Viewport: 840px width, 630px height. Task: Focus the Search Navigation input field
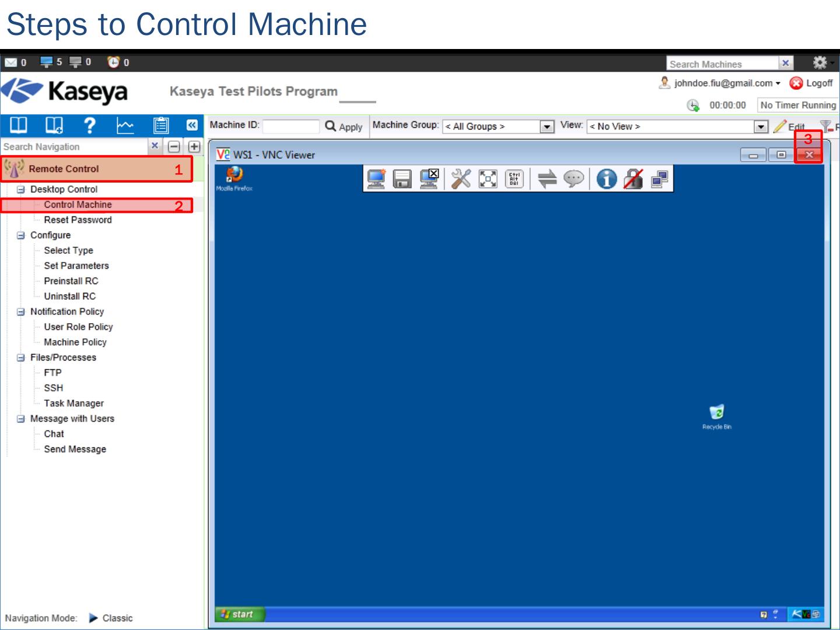coord(74,147)
